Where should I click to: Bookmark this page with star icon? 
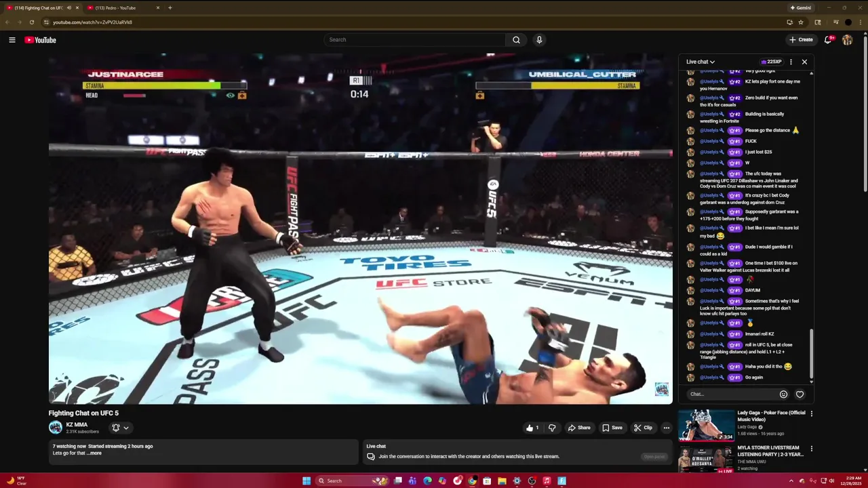click(x=801, y=22)
